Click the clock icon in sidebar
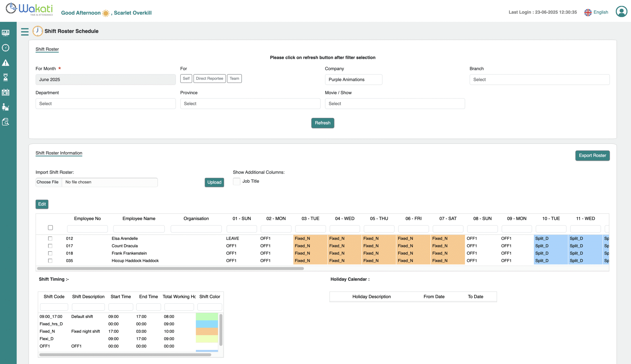 tap(5, 48)
